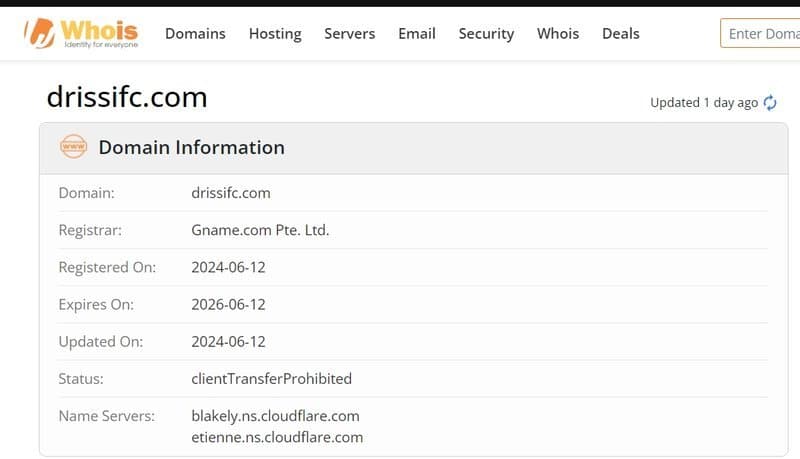This screenshot has height=459, width=800.
Task: Open the Domains menu
Action: point(195,33)
